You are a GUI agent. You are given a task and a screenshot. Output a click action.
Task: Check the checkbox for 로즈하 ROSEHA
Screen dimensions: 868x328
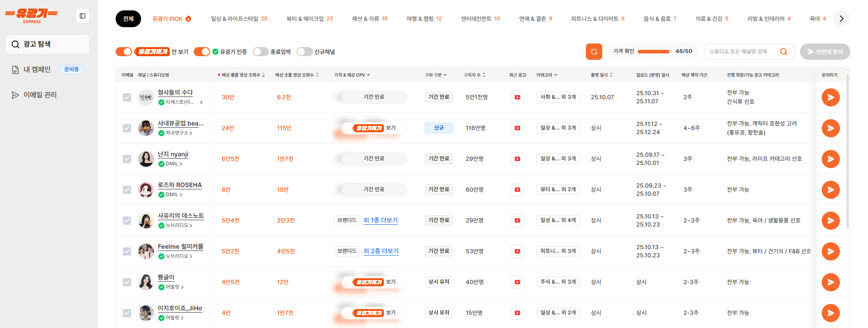127,190
